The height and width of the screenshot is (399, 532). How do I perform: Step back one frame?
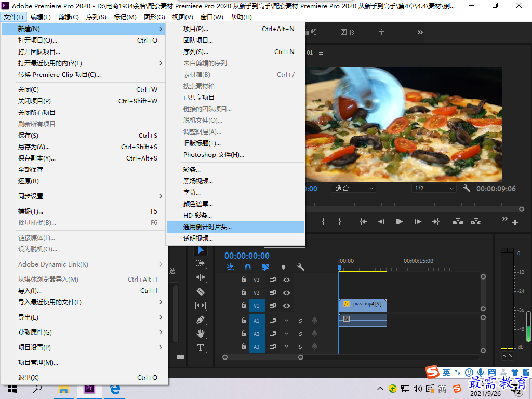coord(381,221)
